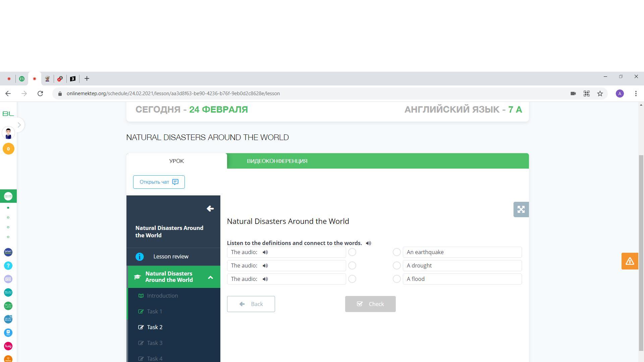Expand the left sidebar chevron
The image size is (644, 362).
pyautogui.click(x=19, y=125)
